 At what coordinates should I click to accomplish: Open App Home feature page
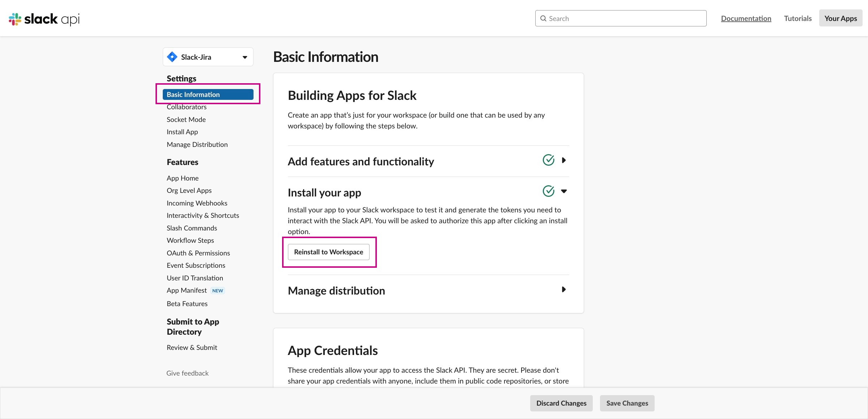[183, 178]
